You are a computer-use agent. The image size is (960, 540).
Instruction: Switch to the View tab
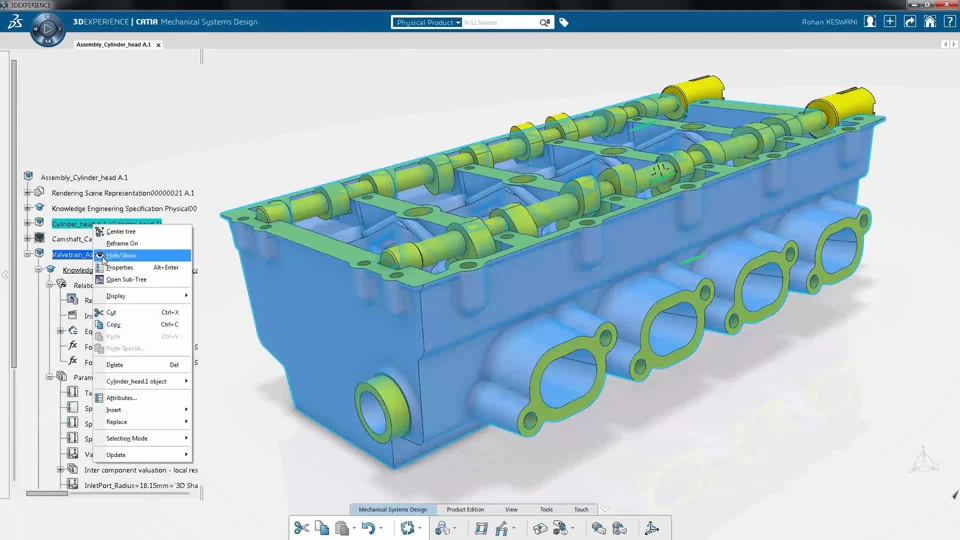pos(511,509)
